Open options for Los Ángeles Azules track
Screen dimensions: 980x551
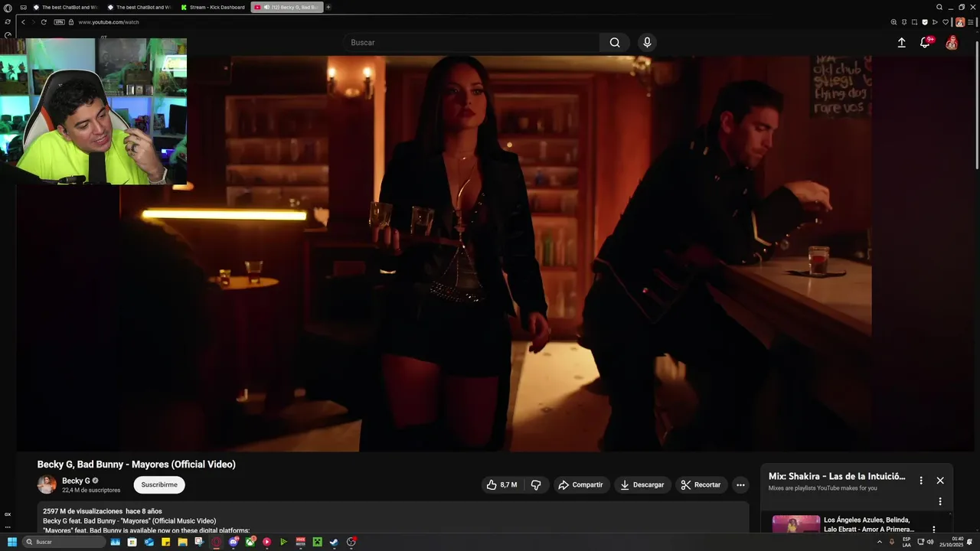(x=933, y=529)
